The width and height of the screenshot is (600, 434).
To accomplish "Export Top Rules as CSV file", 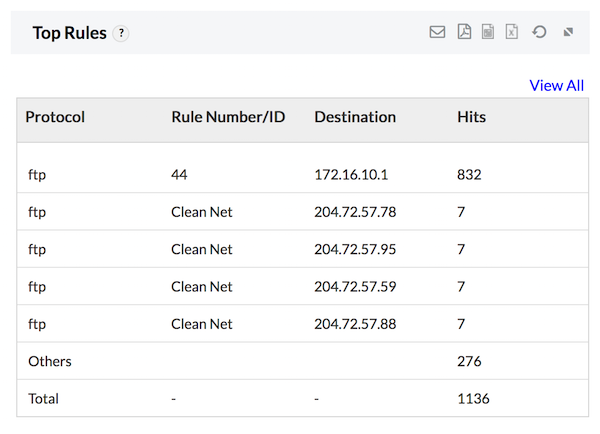I will coord(488,32).
